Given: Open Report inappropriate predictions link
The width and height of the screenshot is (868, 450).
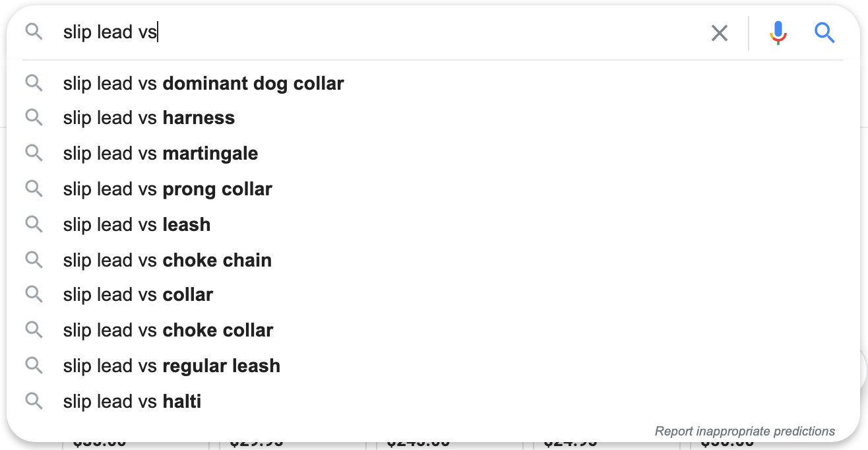Looking at the screenshot, I should (x=745, y=432).
